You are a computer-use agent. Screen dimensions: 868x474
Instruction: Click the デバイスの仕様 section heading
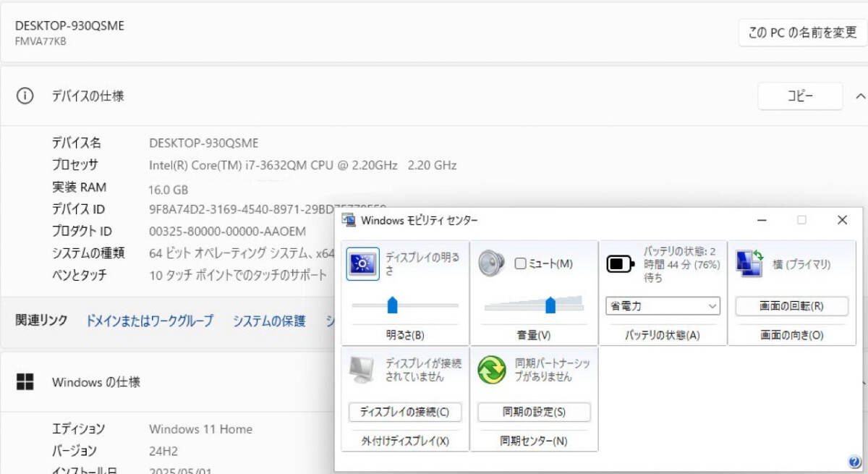88,96
